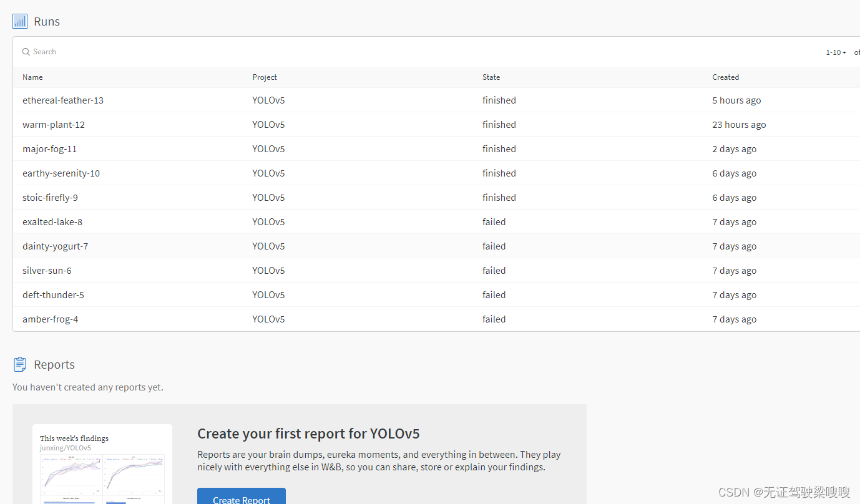This screenshot has width=860, height=504.
Task: Click "You haven't created any reports yet." text
Action: click(88, 387)
